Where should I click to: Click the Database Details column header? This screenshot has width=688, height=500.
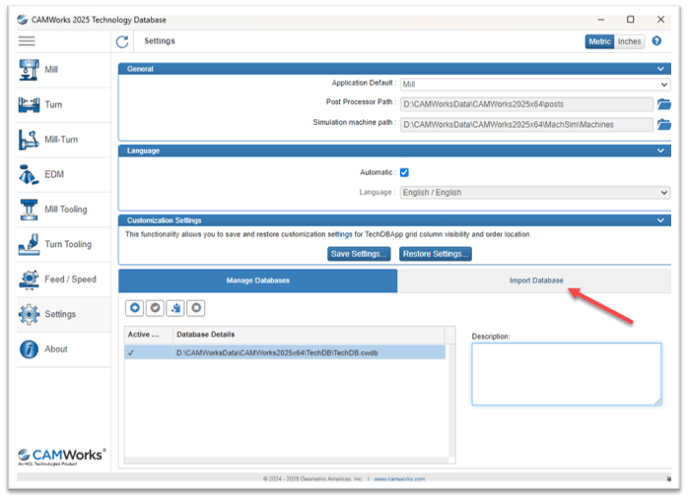coord(308,335)
